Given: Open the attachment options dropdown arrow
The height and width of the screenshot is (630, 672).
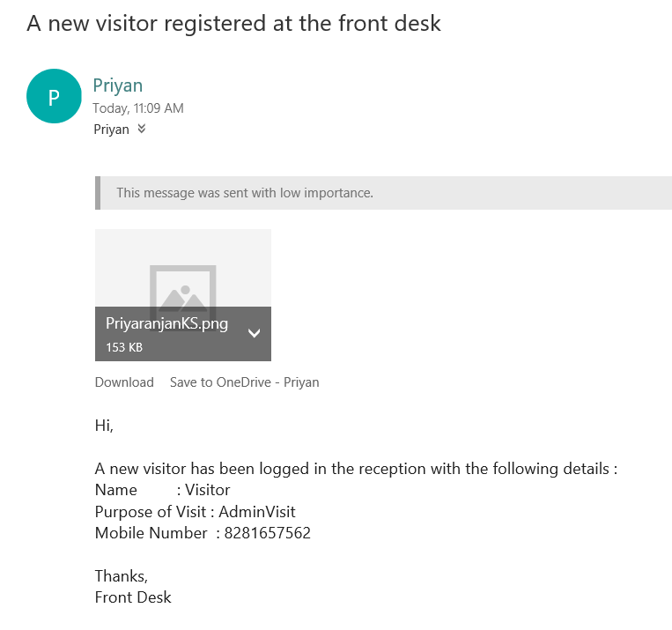Looking at the screenshot, I should 255,333.
